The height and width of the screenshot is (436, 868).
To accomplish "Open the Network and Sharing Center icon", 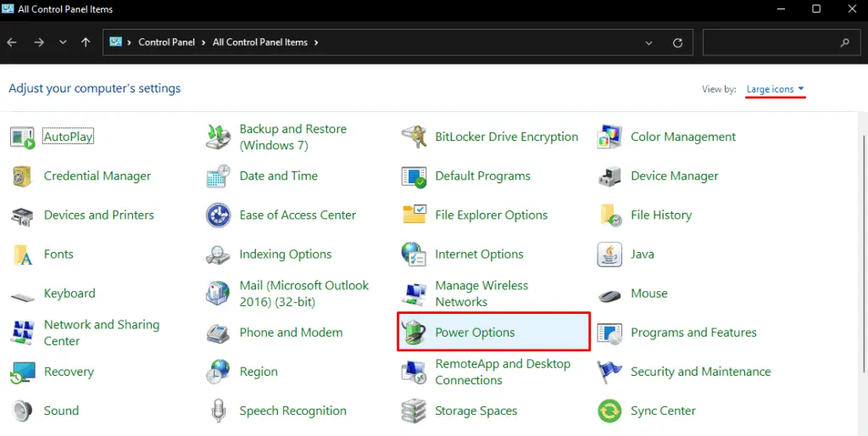I will 23,333.
